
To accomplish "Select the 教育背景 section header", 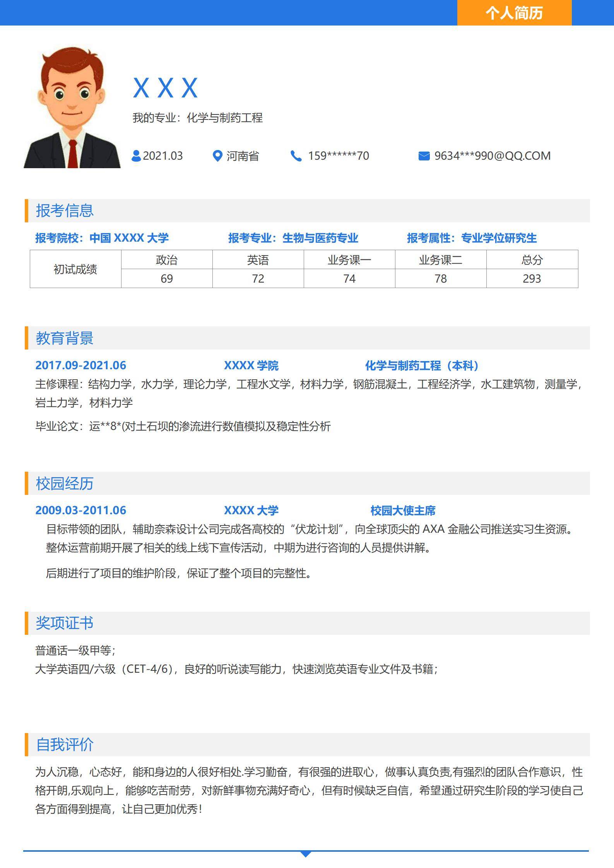I will pos(65,338).
